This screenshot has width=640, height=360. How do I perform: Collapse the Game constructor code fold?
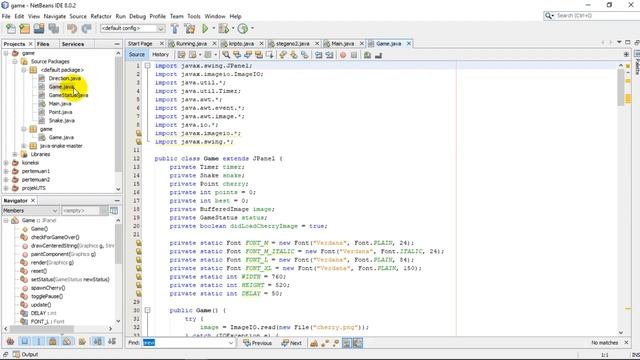click(x=147, y=310)
